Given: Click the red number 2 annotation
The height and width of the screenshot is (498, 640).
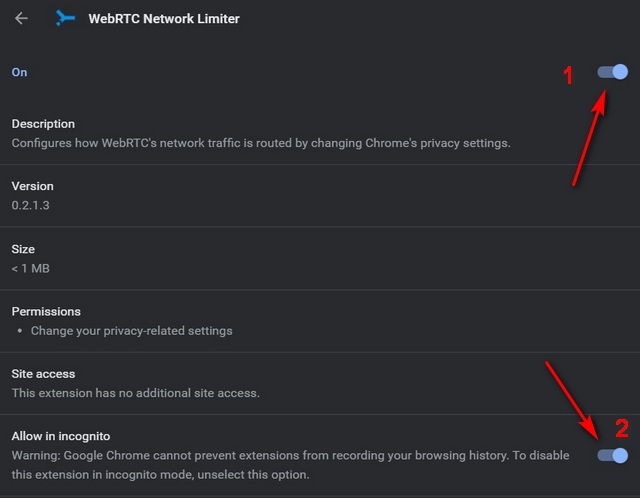Looking at the screenshot, I should [x=622, y=428].
